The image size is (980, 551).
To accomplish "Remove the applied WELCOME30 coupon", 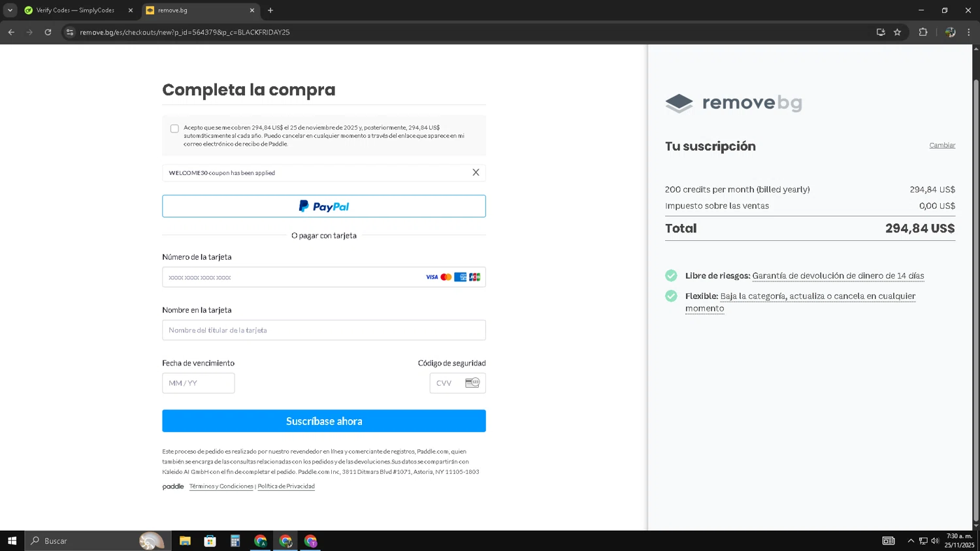I will click(476, 172).
